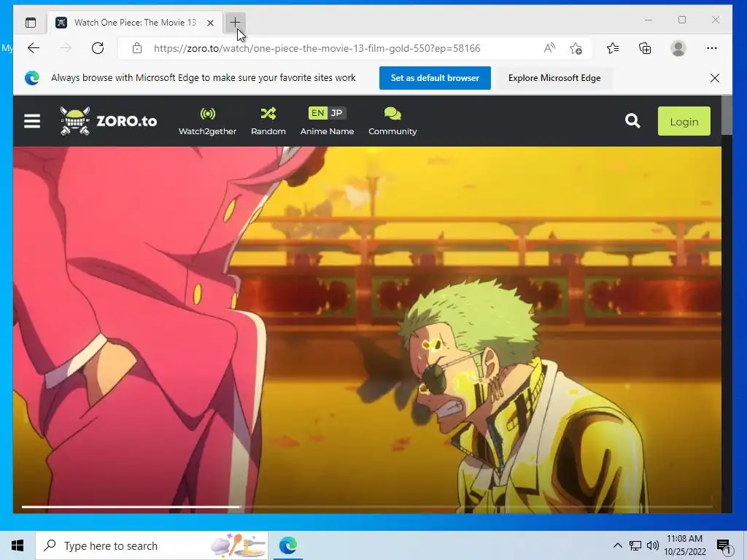Switch anime names to EN

318,113
